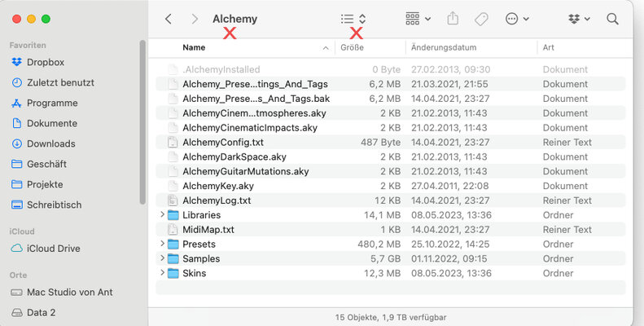The image size is (644, 326).
Task: Open view switcher up-down arrows
Action: click(x=362, y=19)
